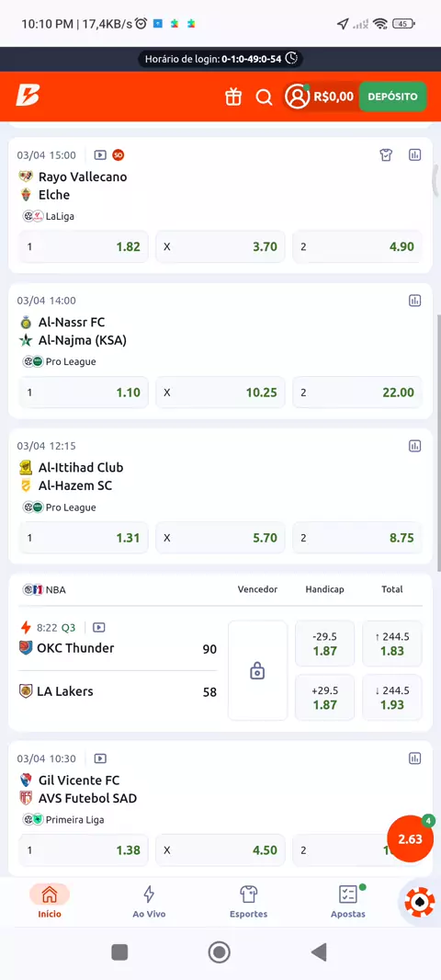Open stats icon for Al-Ittihad Club match
The height and width of the screenshot is (980, 441).
tap(414, 446)
